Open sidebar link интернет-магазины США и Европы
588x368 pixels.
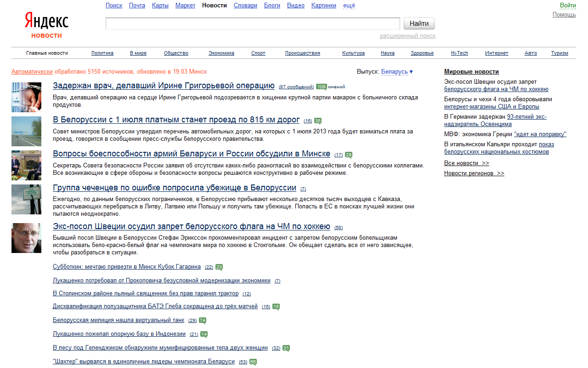click(x=492, y=107)
